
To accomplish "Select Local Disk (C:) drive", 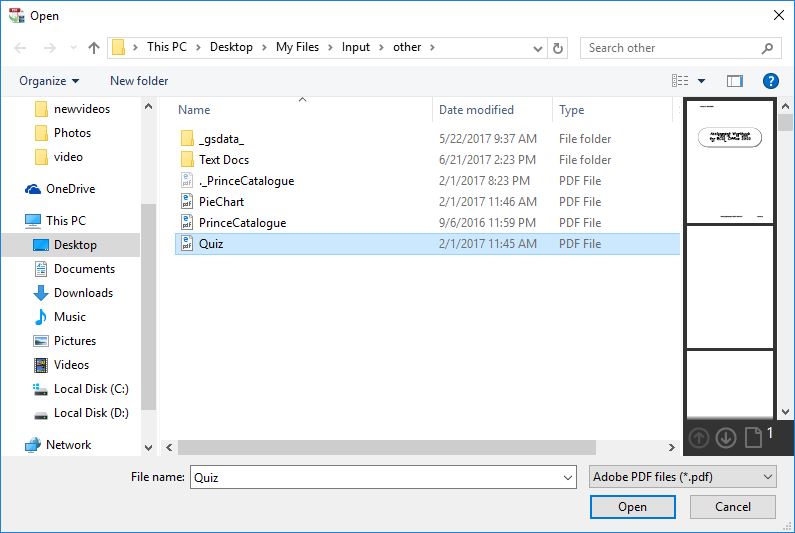I will click(81, 389).
